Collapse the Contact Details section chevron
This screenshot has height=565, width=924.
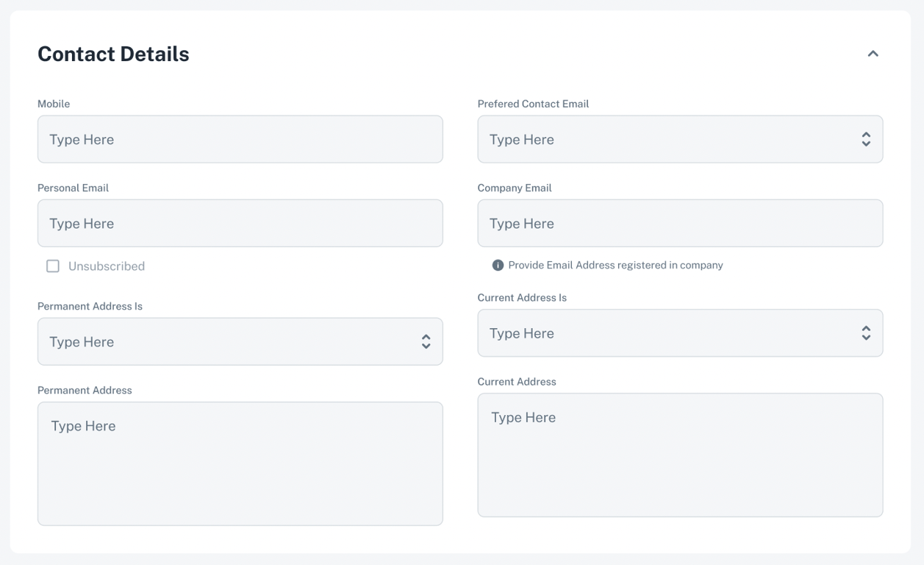pos(873,54)
